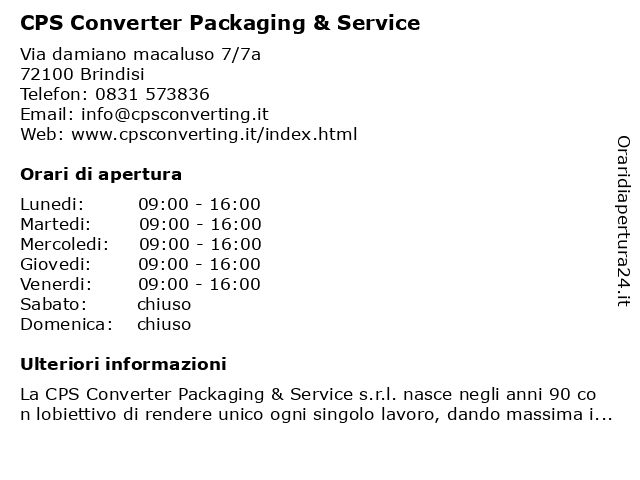The width and height of the screenshot is (640, 480).
Task: Click the Venerdi 09:00 - 16:00 hours
Action: pos(200,284)
